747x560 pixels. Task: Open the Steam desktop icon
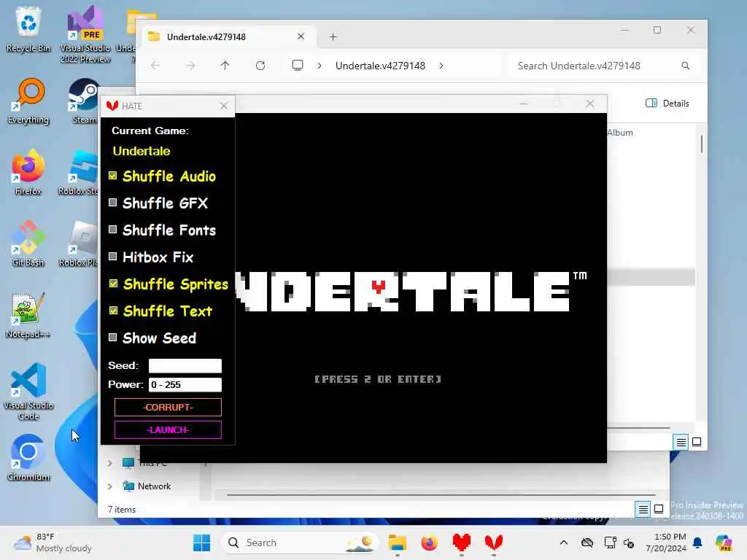click(85, 101)
